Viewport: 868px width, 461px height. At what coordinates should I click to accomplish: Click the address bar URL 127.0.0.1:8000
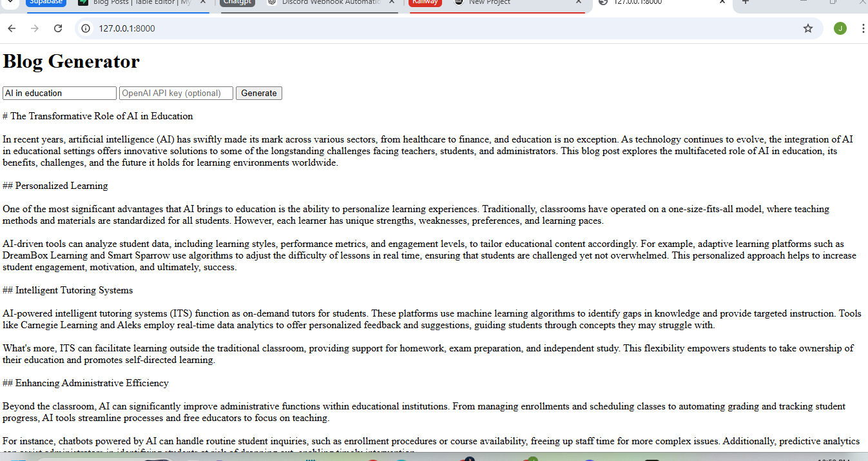pyautogui.click(x=127, y=28)
